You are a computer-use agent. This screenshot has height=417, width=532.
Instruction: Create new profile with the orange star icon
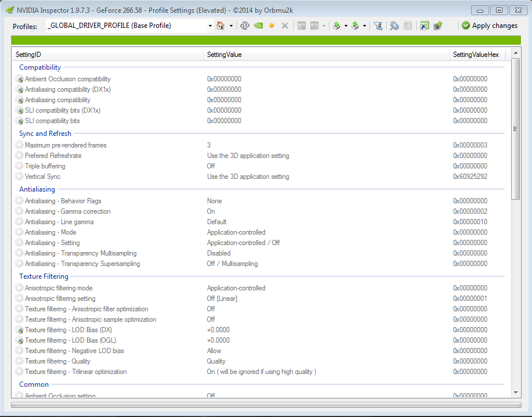[x=272, y=26]
